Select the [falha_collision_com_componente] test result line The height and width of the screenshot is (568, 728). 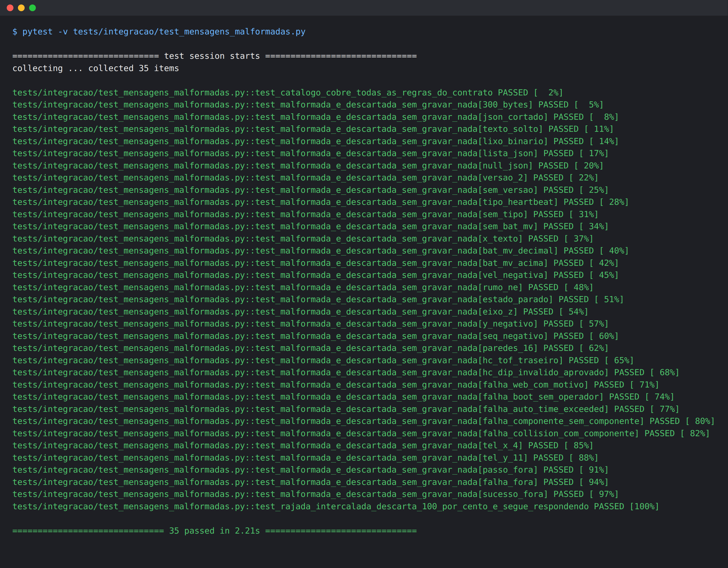pos(361,433)
